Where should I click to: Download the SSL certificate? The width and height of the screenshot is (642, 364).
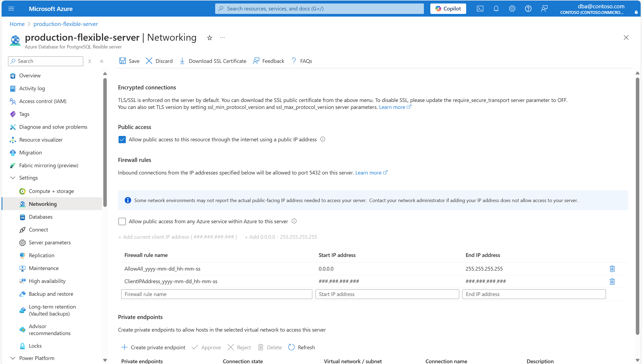tap(212, 61)
